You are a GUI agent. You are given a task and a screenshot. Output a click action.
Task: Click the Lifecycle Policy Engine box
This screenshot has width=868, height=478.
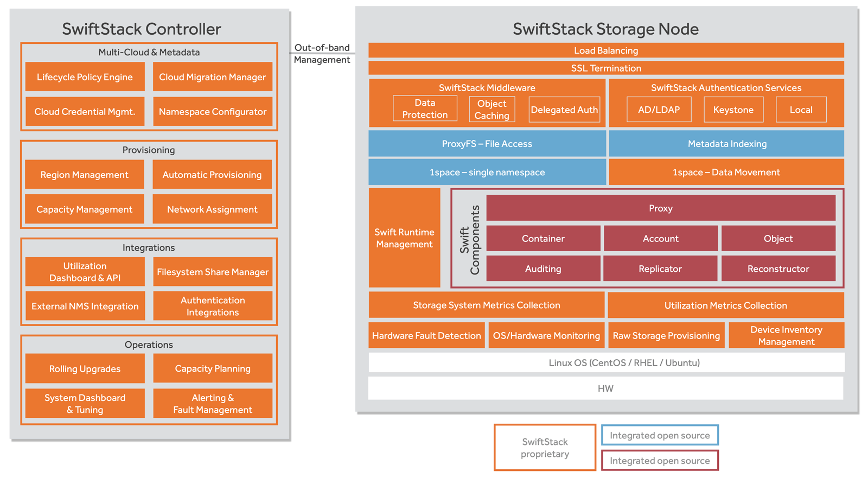pos(85,77)
